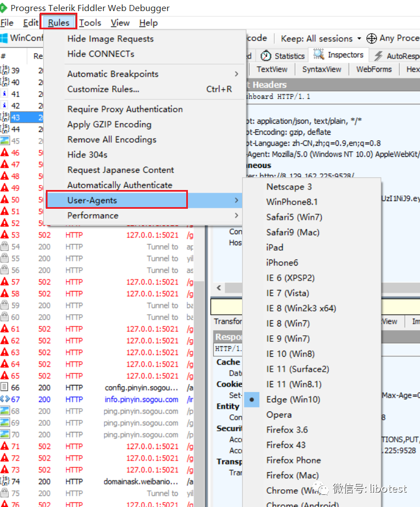Open the Tools menu
Screen dimensions: 420x507
(90, 23)
